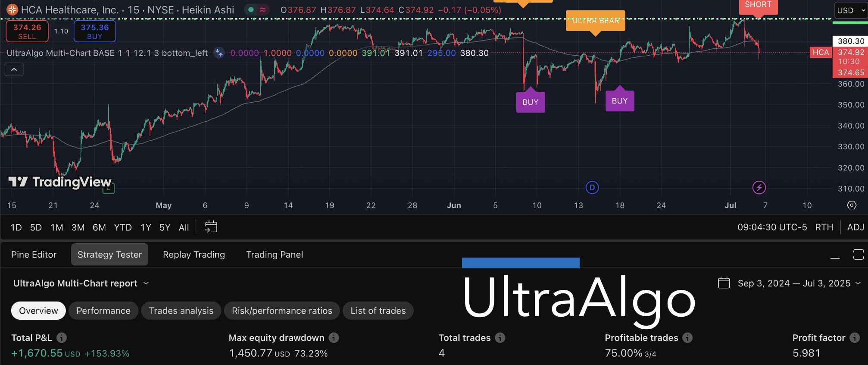The width and height of the screenshot is (868, 365).
Task: Select the 5Y time range
Action: click(165, 227)
